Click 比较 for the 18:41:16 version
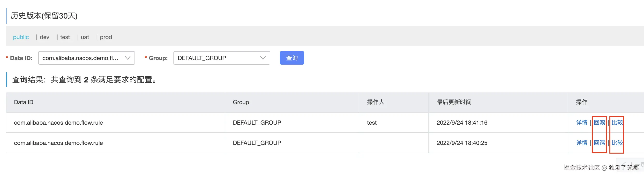This screenshot has width=644, height=176. pyautogui.click(x=617, y=122)
